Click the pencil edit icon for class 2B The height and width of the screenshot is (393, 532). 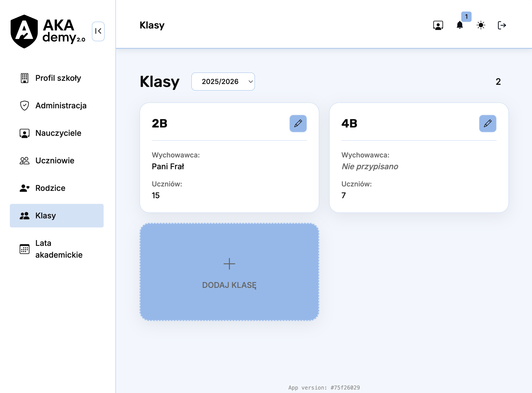(298, 124)
